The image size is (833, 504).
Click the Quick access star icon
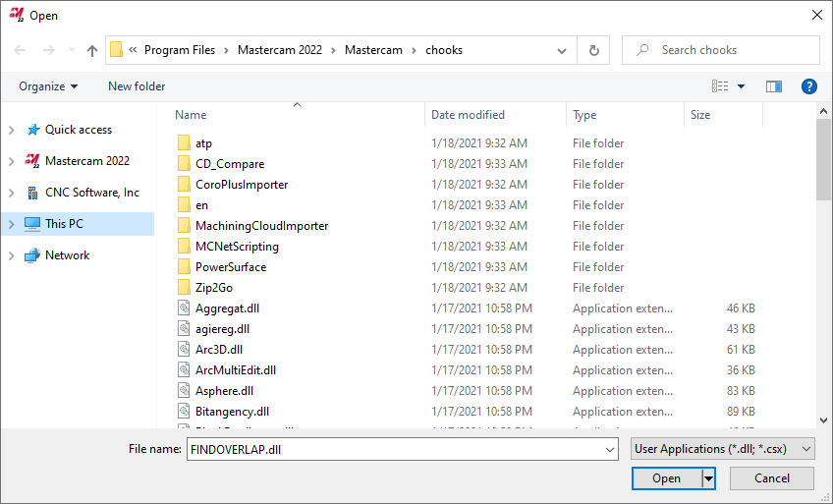click(33, 130)
